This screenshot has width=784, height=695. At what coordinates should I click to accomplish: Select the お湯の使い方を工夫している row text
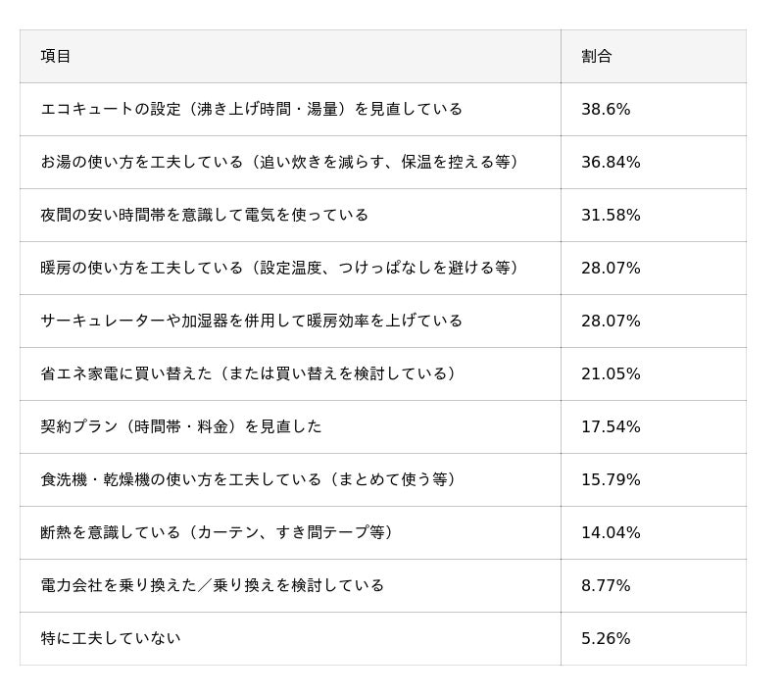tap(279, 162)
